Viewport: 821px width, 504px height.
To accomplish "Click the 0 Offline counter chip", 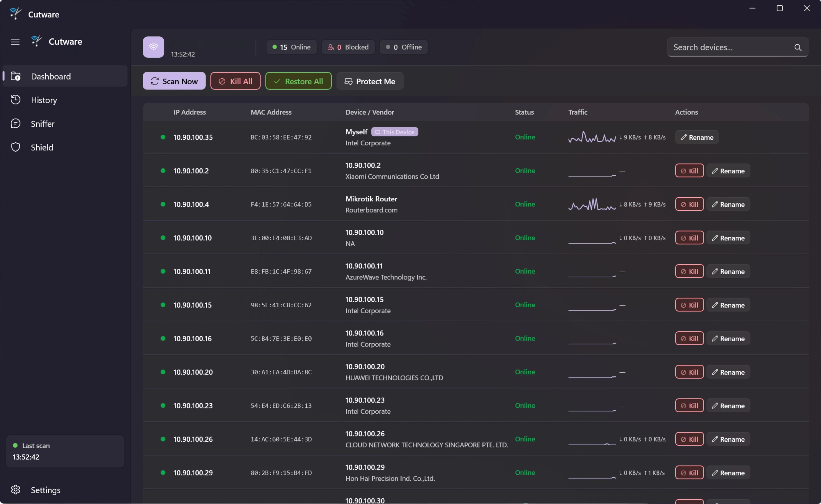I will [403, 47].
